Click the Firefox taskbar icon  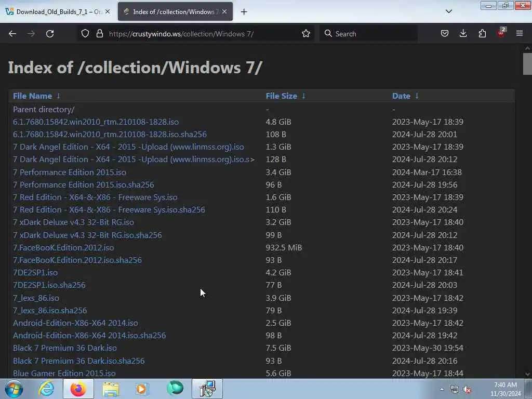pos(78,389)
